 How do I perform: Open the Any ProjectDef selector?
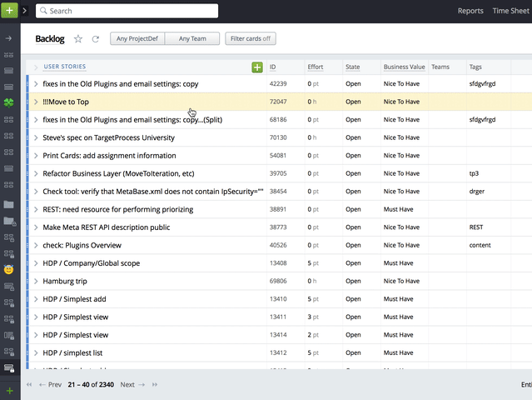click(137, 38)
